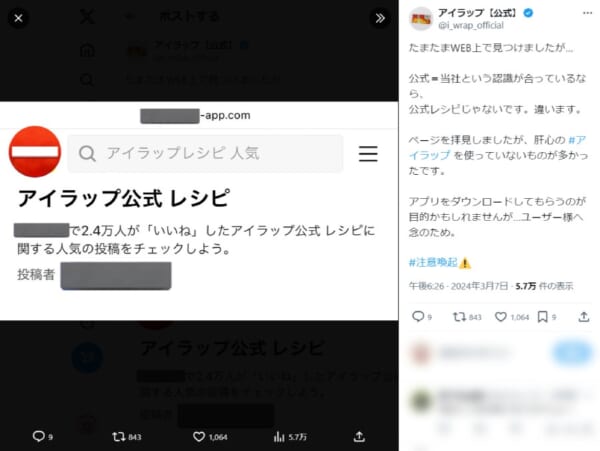600x451 pixels.
Task: Click the 5.7万 件の表示 view count
Action: click(x=544, y=286)
